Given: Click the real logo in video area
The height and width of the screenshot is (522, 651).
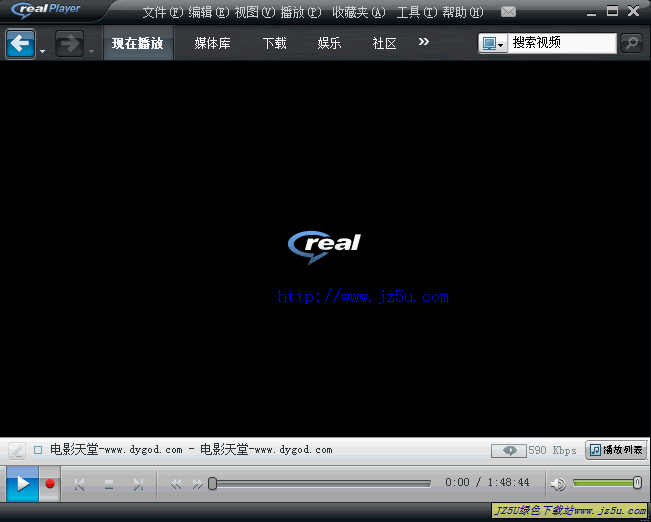Looking at the screenshot, I should pos(324,247).
